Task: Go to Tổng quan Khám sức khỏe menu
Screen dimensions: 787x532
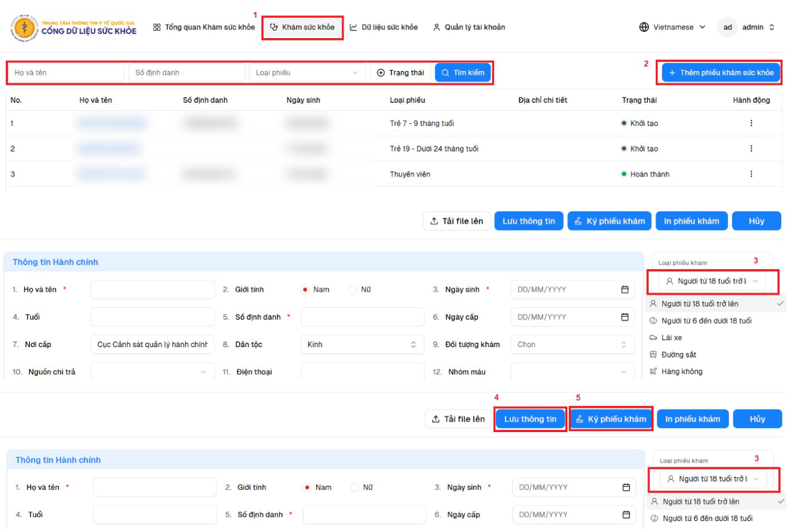Action: click(x=204, y=27)
